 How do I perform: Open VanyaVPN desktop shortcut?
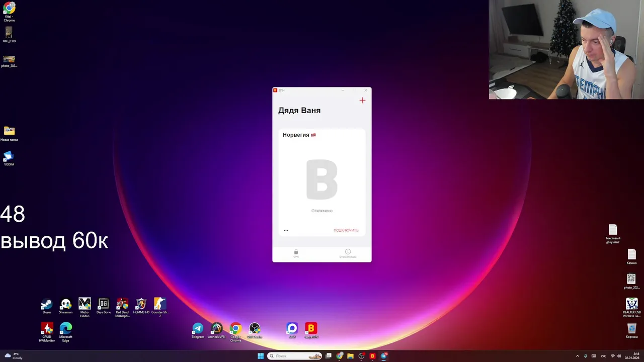point(311,331)
